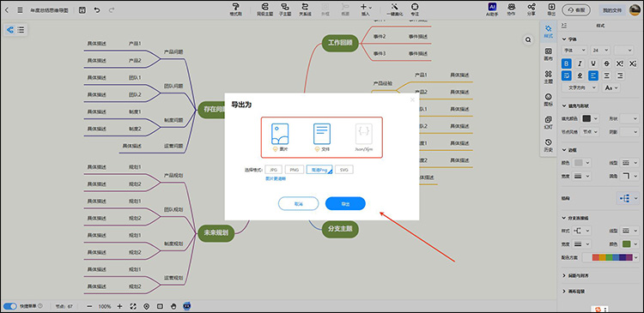This screenshot has width=644, height=313.
Task: Select the PNG export format
Action: pos(295,170)
